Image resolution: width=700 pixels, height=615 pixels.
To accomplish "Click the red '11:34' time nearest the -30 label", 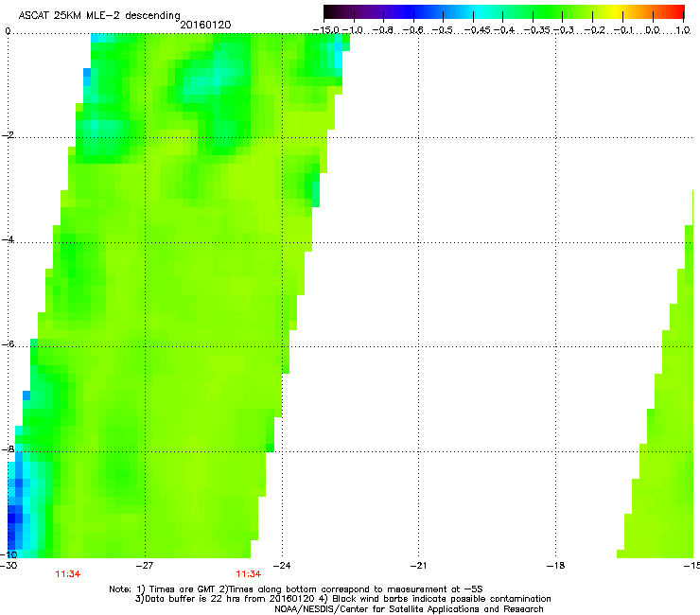I will tap(68, 574).
